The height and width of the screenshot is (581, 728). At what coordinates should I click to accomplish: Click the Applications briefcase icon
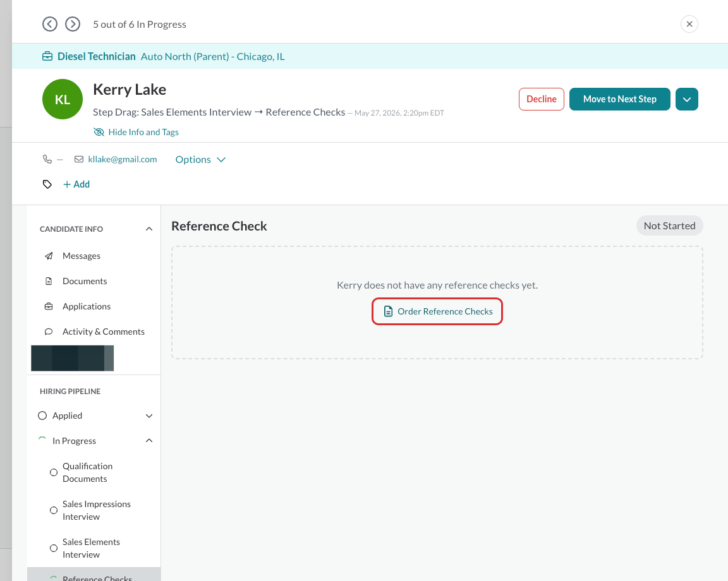(49, 306)
